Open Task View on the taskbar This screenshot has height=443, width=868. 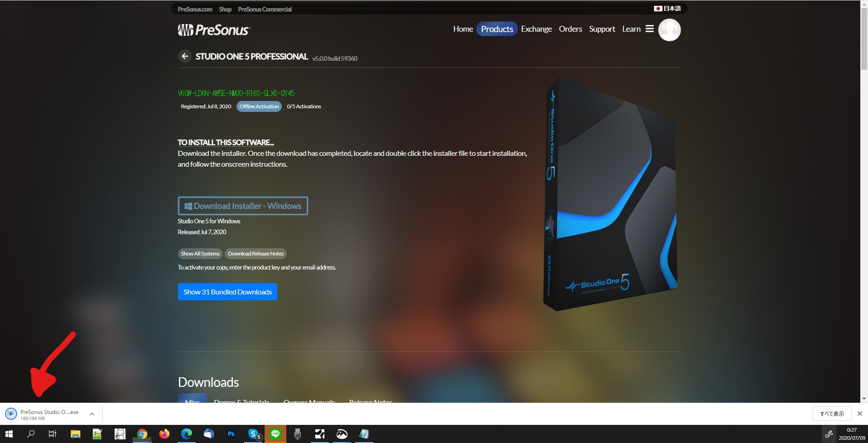tap(53, 434)
